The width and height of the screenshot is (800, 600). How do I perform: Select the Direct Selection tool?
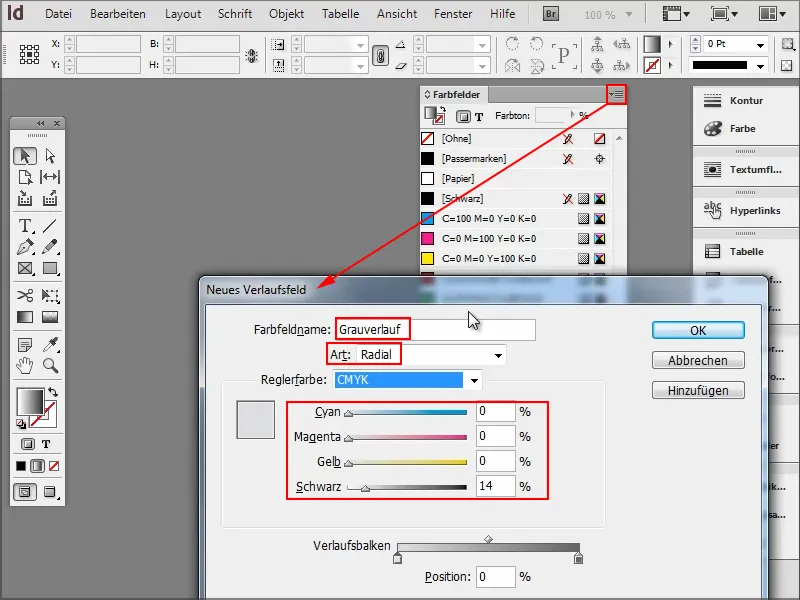click(x=50, y=155)
